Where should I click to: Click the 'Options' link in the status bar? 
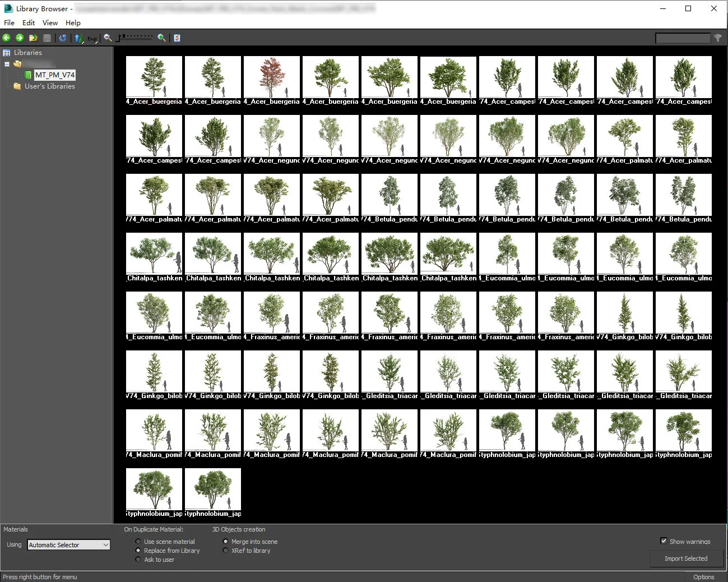703,576
